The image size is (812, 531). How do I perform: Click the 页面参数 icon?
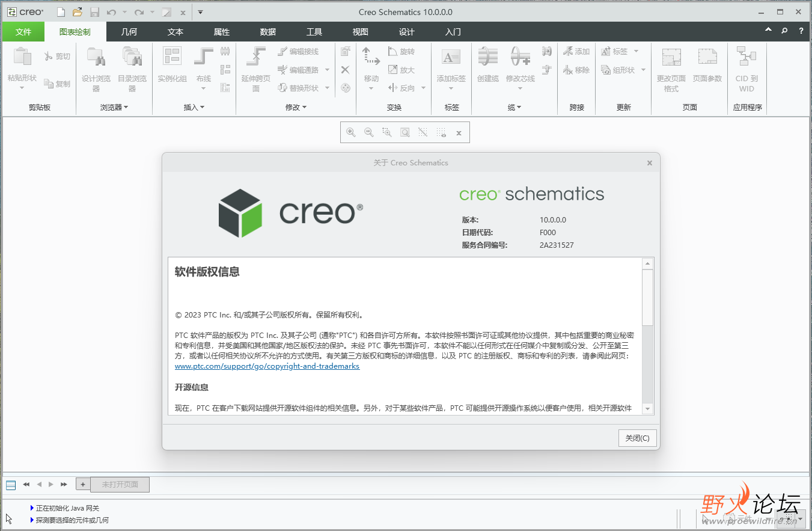coord(707,57)
